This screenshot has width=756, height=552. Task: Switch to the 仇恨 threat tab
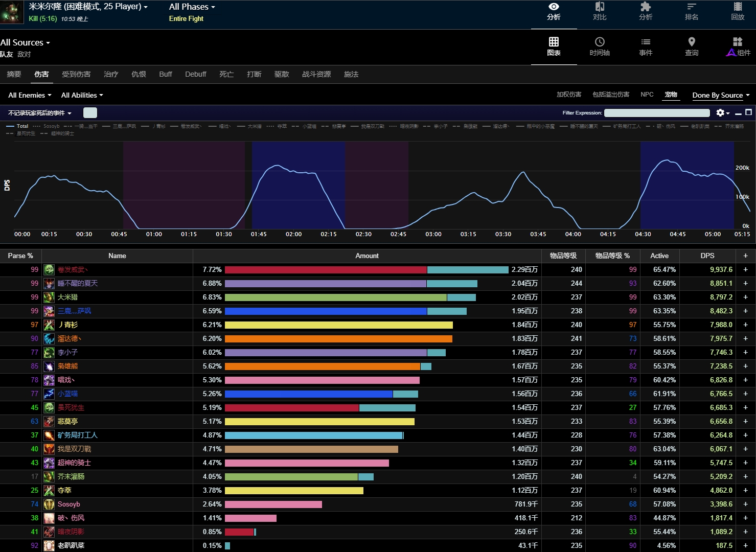139,74
